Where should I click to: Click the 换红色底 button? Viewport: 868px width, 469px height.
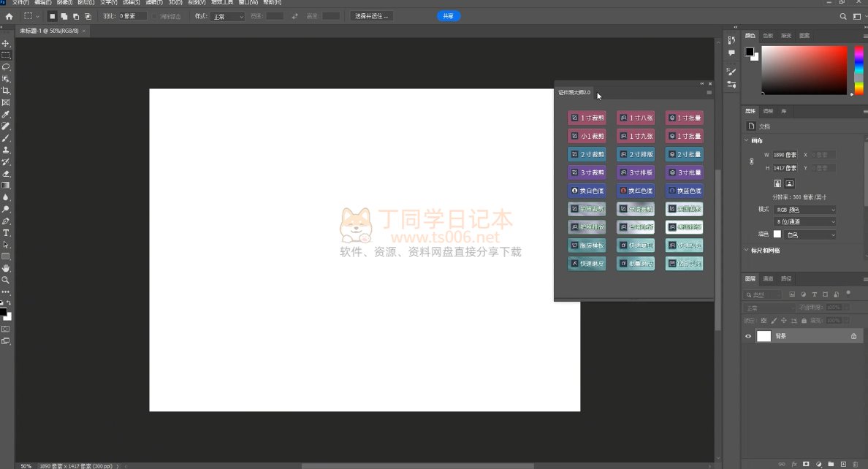(635, 191)
